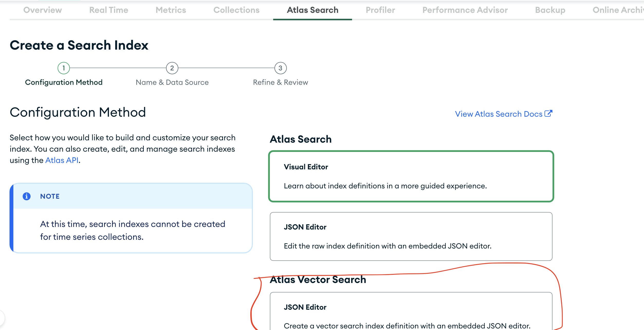Viewport: 644px width, 330px height.
Task: Click step 1 circle in the wizard
Action: (x=64, y=68)
